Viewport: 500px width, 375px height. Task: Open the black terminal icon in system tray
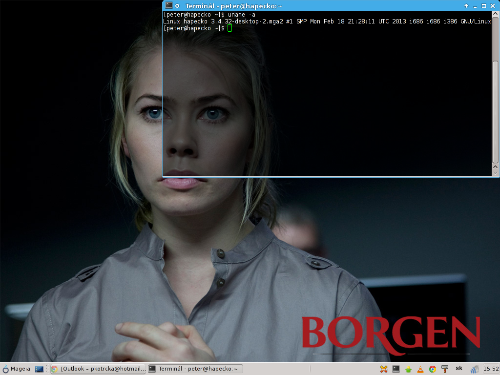(396, 369)
